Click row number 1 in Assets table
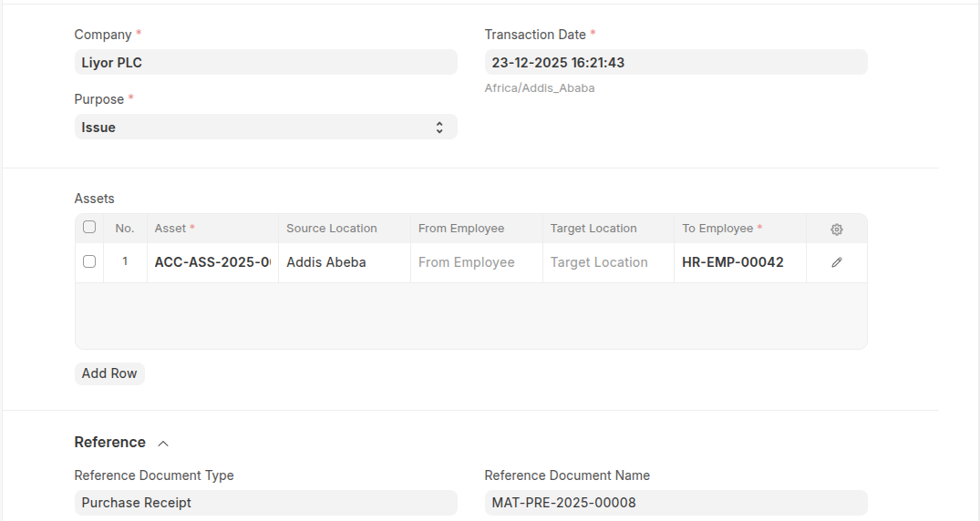The width and height of the screenshot is (980, 521). coord(125,261)
